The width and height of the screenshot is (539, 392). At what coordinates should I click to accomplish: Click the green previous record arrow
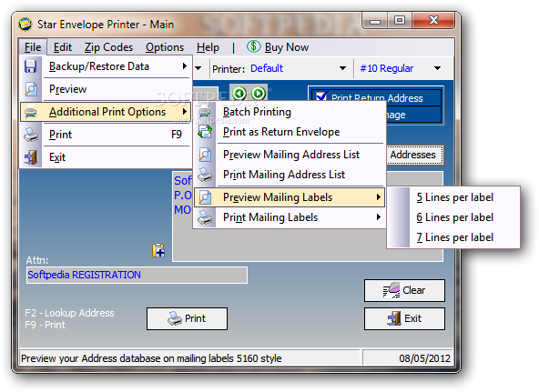pyautogui.click(x=239, y=93)
